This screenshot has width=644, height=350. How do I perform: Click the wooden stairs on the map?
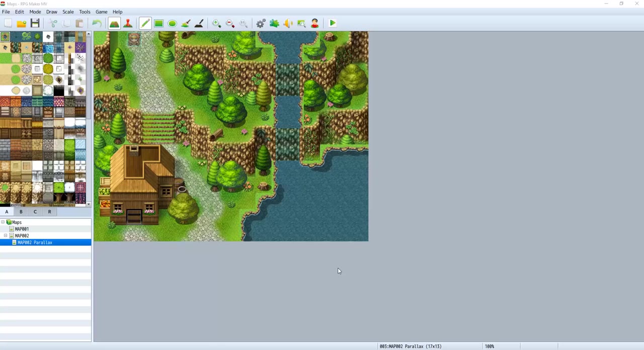coord(158,128)
